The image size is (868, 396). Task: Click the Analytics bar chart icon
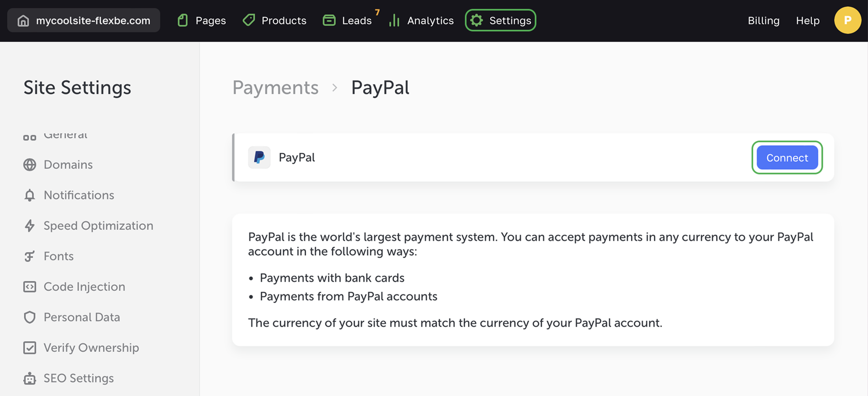click(394, 20)
